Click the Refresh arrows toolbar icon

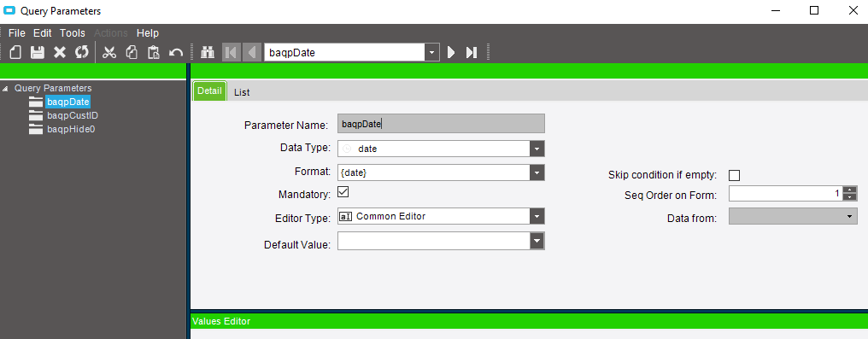tap(81, 53)
